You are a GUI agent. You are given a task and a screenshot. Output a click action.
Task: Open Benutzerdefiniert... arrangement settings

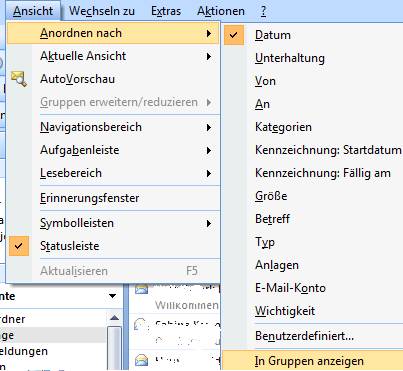coord(313,336)
